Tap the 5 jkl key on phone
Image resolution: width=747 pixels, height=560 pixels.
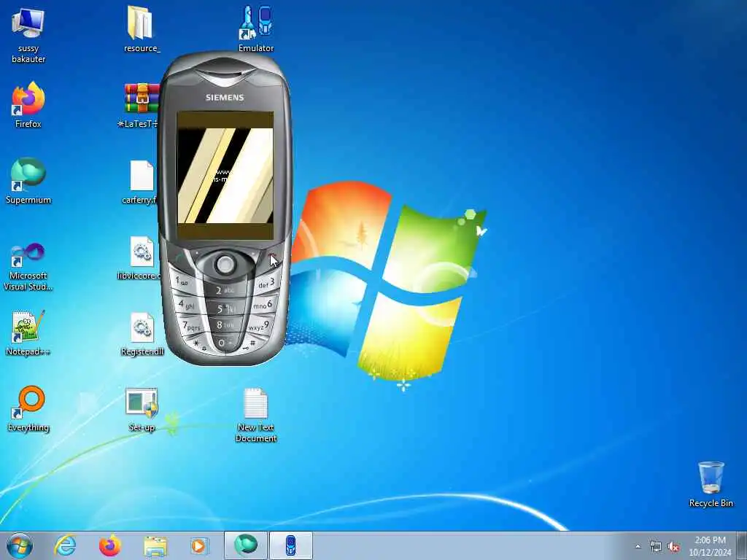coord(226,309)
